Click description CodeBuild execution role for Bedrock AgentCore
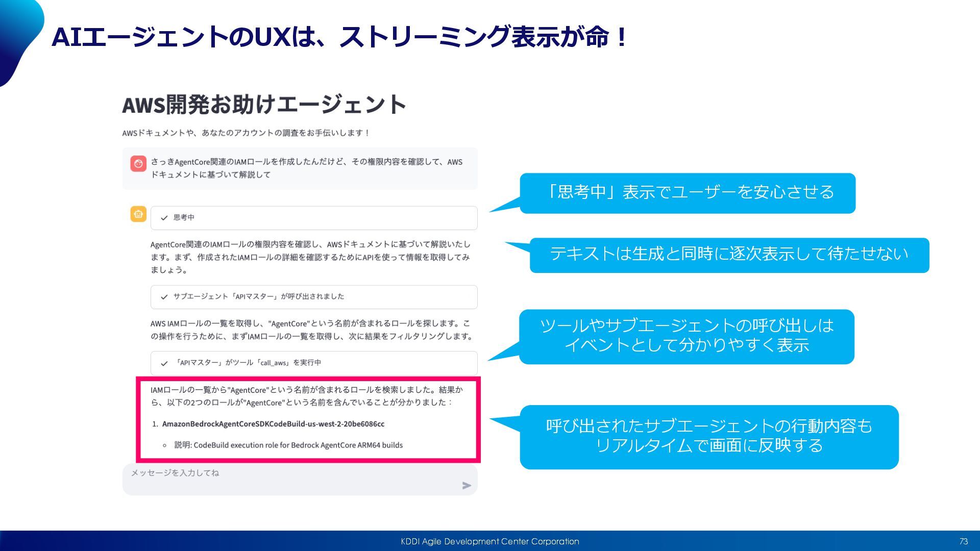Image resolution: width=980 pixels, height=551 pixels. [288, 445]
